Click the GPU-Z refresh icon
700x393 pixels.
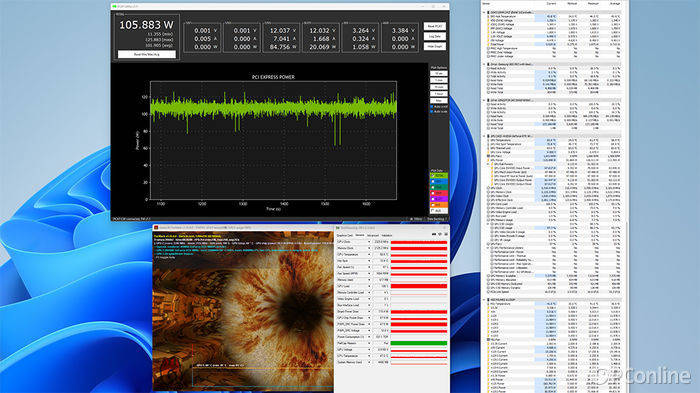coord(440,234)
